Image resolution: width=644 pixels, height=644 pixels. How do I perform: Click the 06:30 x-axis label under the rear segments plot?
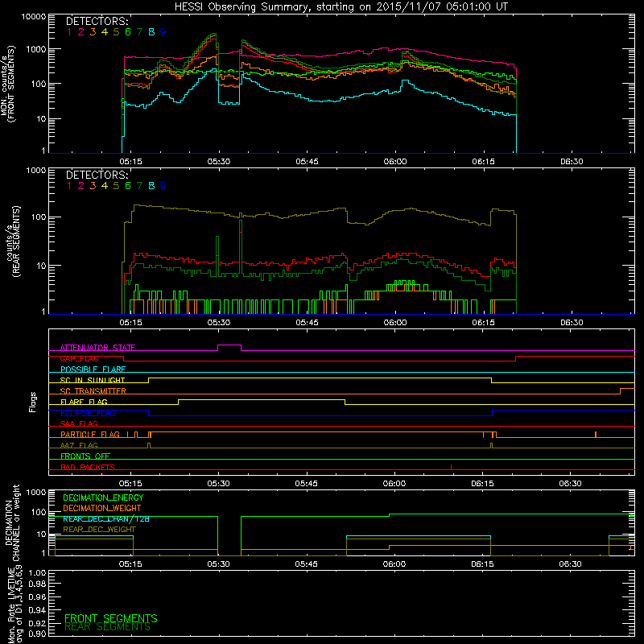pyautogui.click(x=572, y=323)
